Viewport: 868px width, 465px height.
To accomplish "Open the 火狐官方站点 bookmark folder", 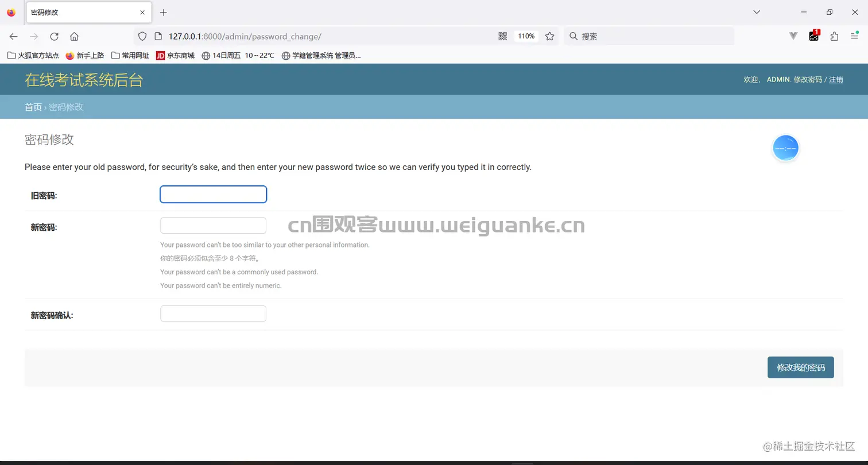I will coord(33,56).
